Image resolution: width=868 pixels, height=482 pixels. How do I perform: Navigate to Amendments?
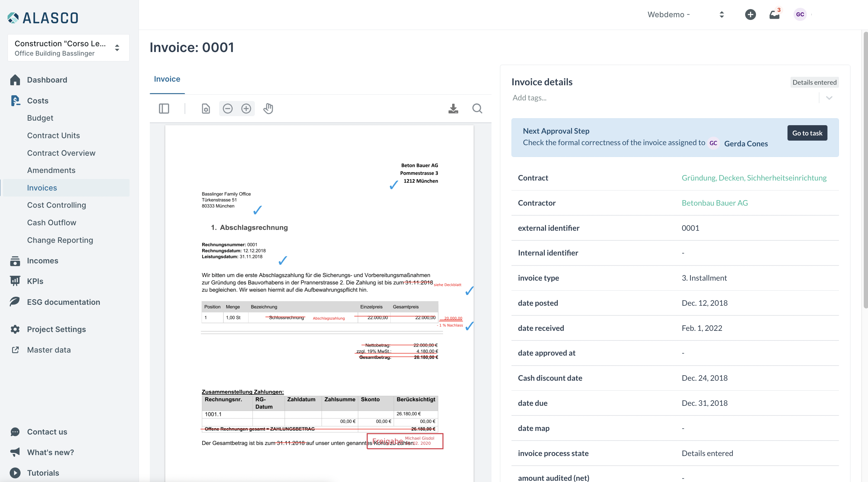(51, 170)
